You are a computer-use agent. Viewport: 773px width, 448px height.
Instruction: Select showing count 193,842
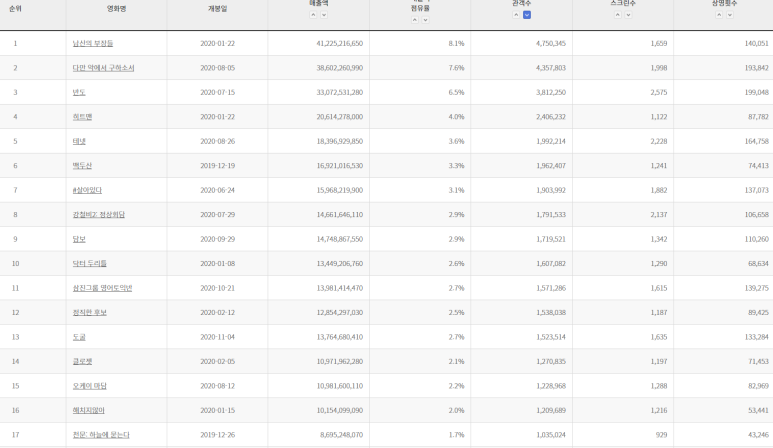756,68
